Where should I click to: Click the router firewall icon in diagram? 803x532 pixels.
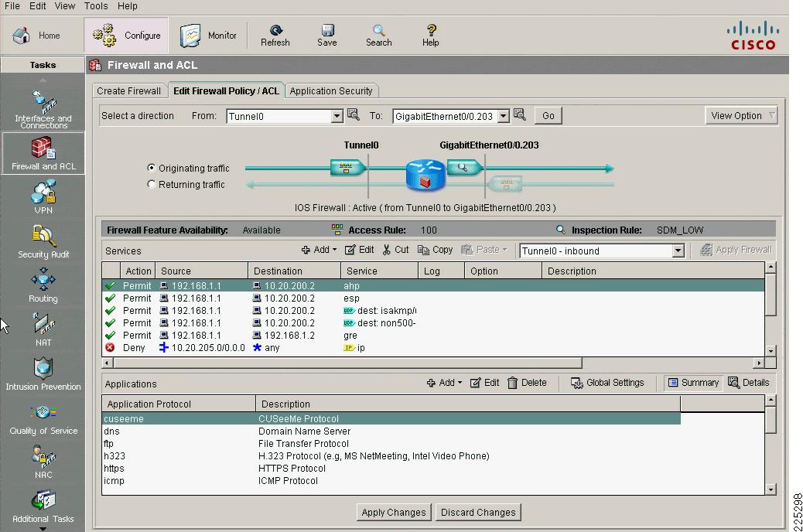coord(425,175)
